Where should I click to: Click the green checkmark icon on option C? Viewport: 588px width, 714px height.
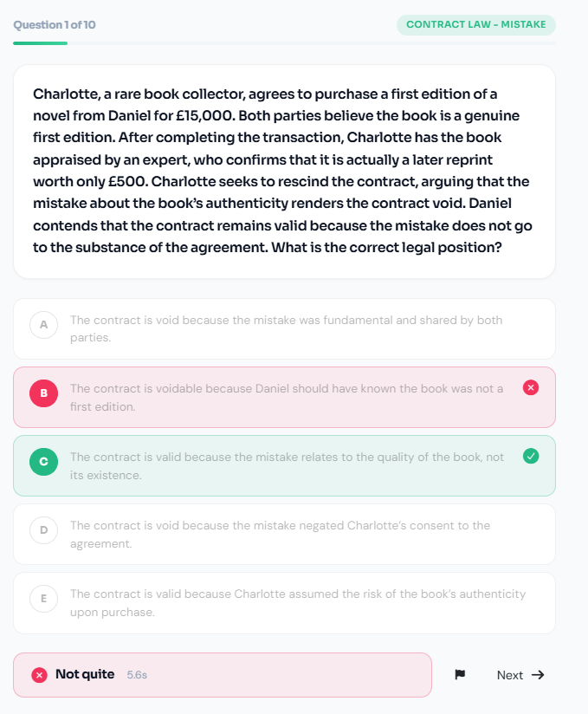(x=531, y=456)
